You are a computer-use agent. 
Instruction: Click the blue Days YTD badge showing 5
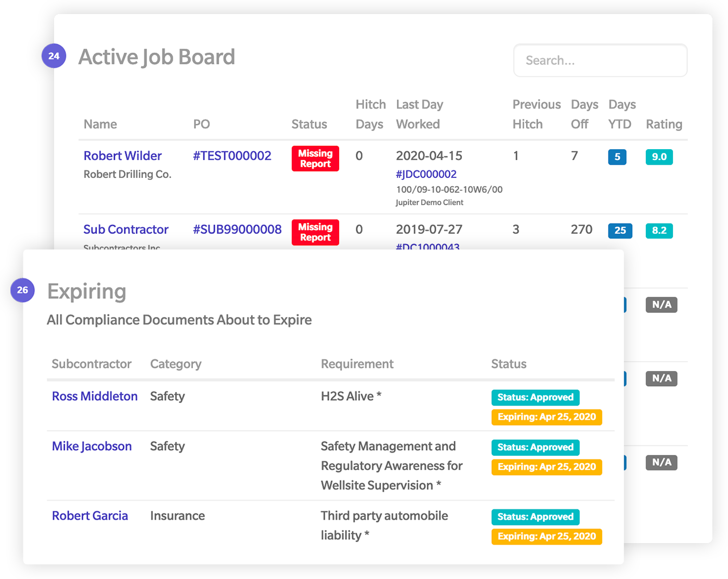[x=617, y=157]
